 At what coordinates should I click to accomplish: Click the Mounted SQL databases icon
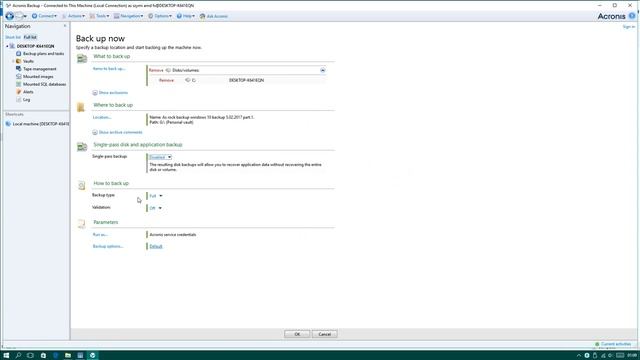tap(18, 84)
